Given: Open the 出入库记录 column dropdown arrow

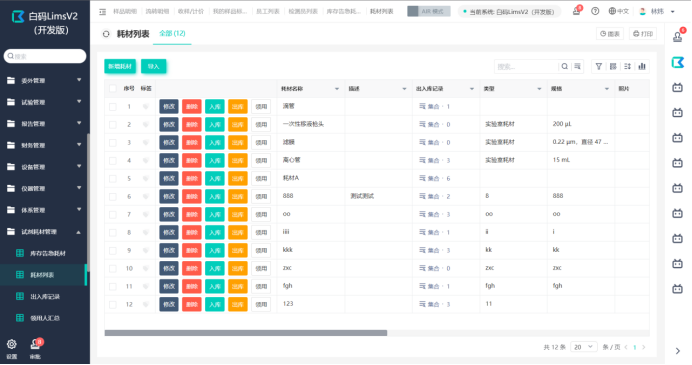Looking at the screenshot, I should point(472,89).
